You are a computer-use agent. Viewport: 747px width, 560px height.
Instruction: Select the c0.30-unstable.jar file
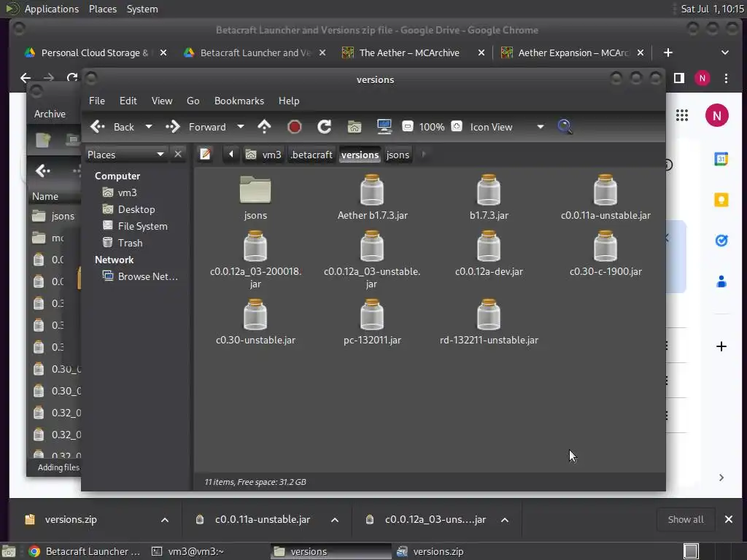coord(255,322)
